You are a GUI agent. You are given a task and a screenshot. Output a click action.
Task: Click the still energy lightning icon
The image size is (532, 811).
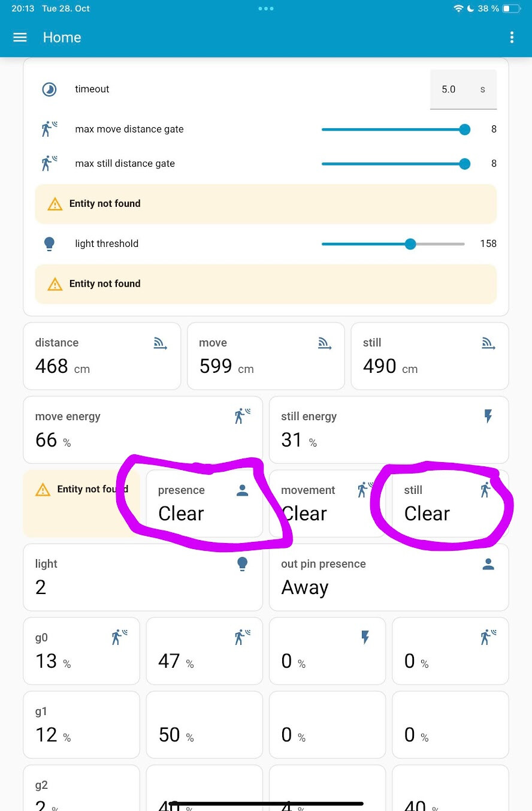click(488, 416)
